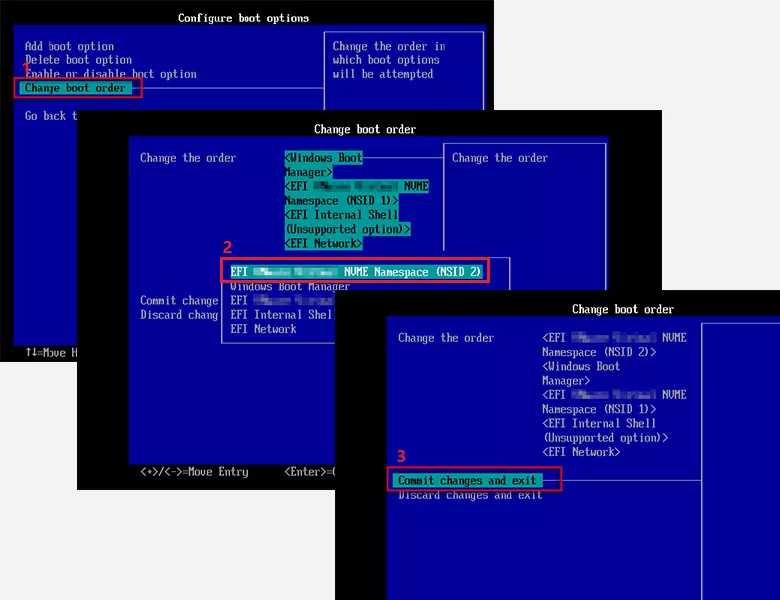This screenshot has width=780, height=600.
Task: Click '<Windows Boot' in front window boot list
Action: [581, 367]
